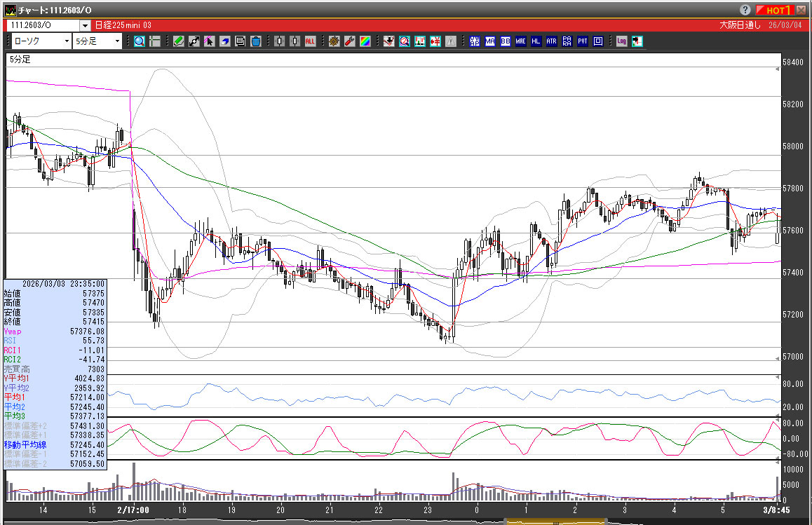The width and height of the screenshot is (812, 525).
Task: Click the magnifier zoom icon in toolbar
Action: pos(140,41)
